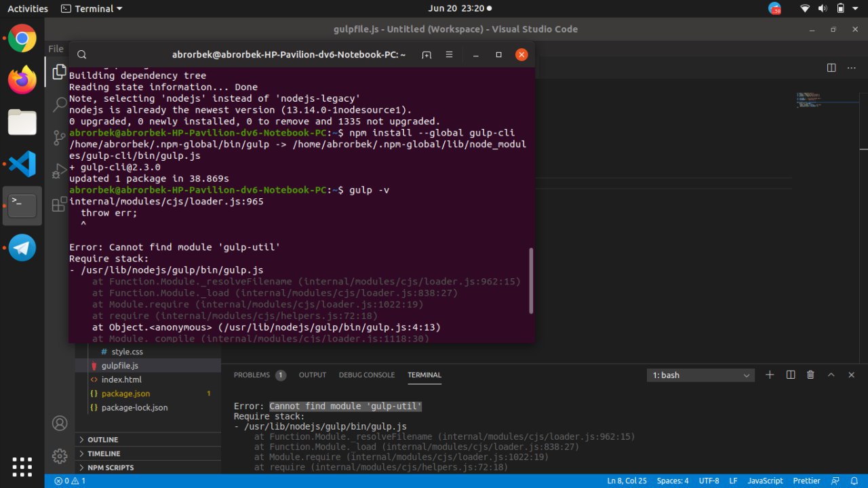The width and height of the screenshot is (868, 488).
Task: Switch to OUTPUT panel tab
Action: pyautogui.click(x=313, y=375)
